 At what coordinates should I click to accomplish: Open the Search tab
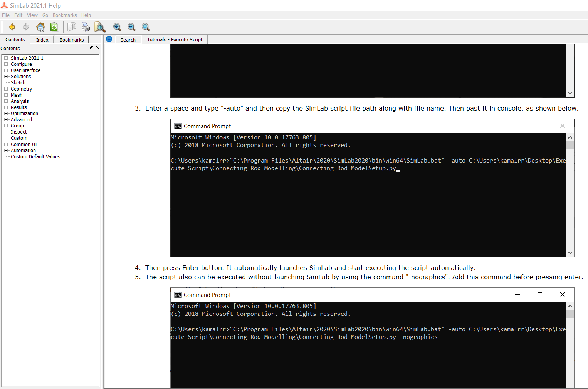coord(128,40)
